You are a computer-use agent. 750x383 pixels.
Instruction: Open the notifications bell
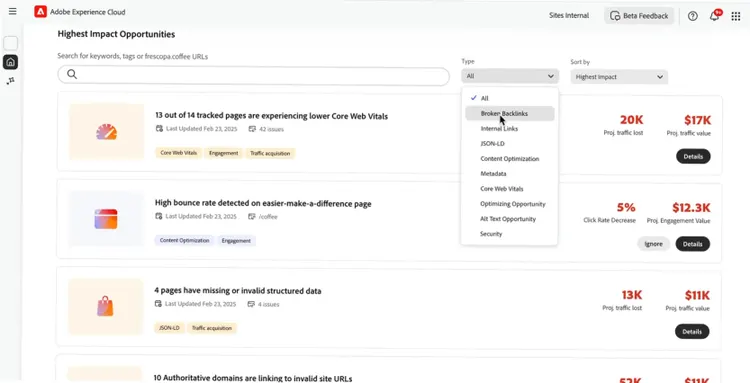tap(714, 16)
